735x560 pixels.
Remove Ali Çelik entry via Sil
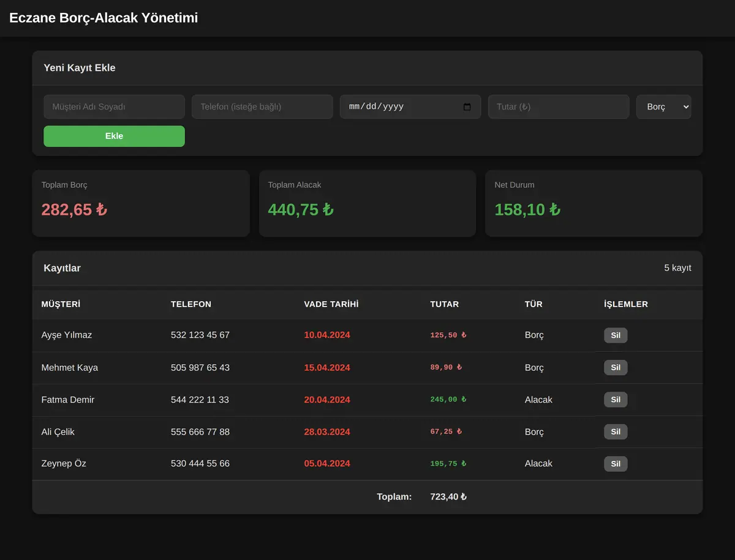(x=616, y=432)
